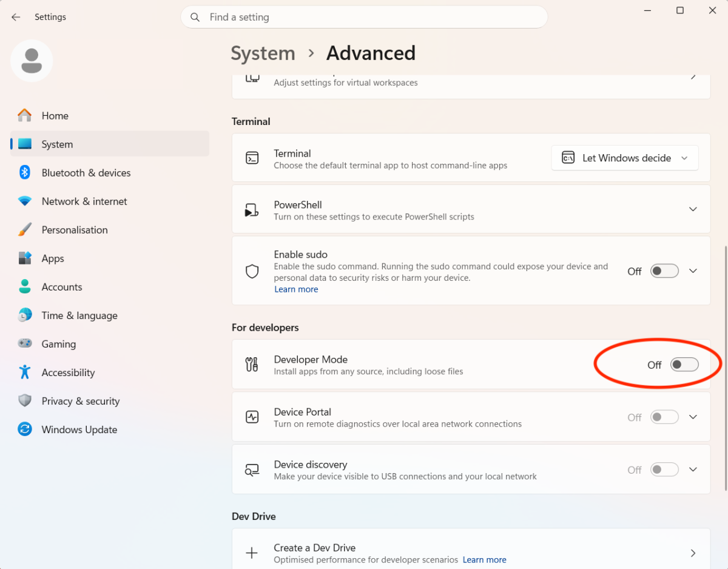Select Personalisation in sidebar
Screen dimensions: 728x569
110,229
